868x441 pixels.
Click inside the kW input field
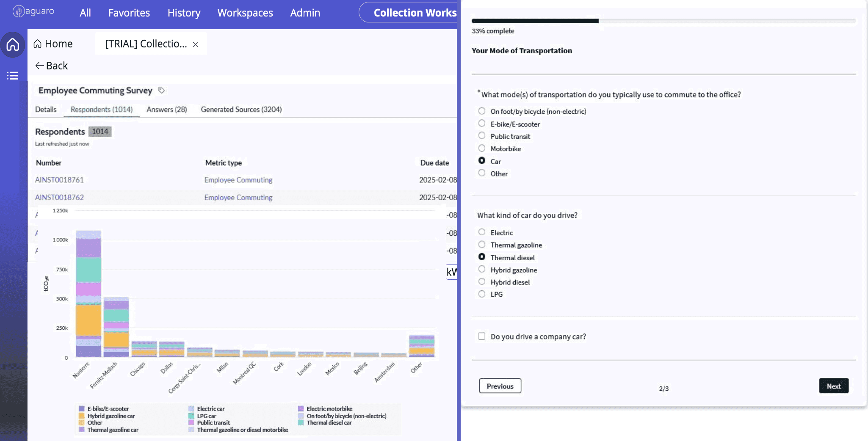(x=452, y=272)
